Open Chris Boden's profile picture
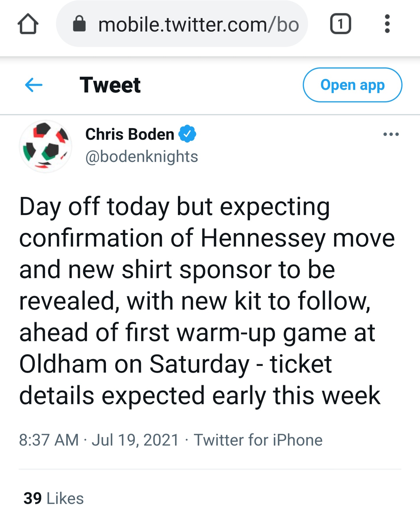Screen dimensions: 420x523 45,146
